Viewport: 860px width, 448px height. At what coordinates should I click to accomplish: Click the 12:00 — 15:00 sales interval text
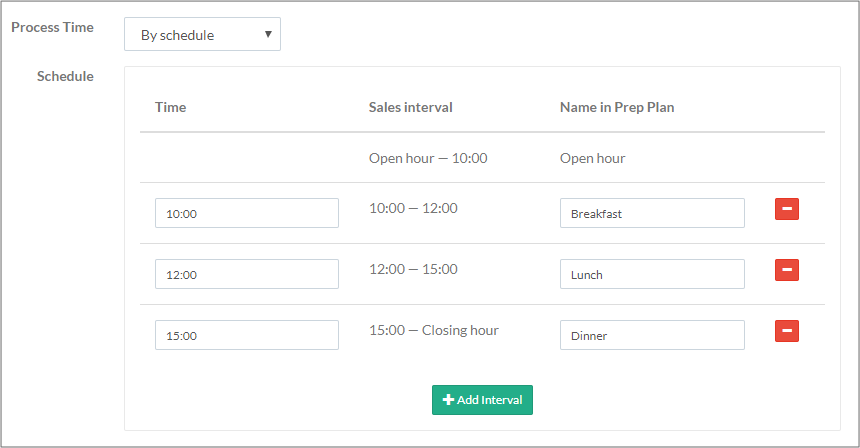(x=413, y=269)
